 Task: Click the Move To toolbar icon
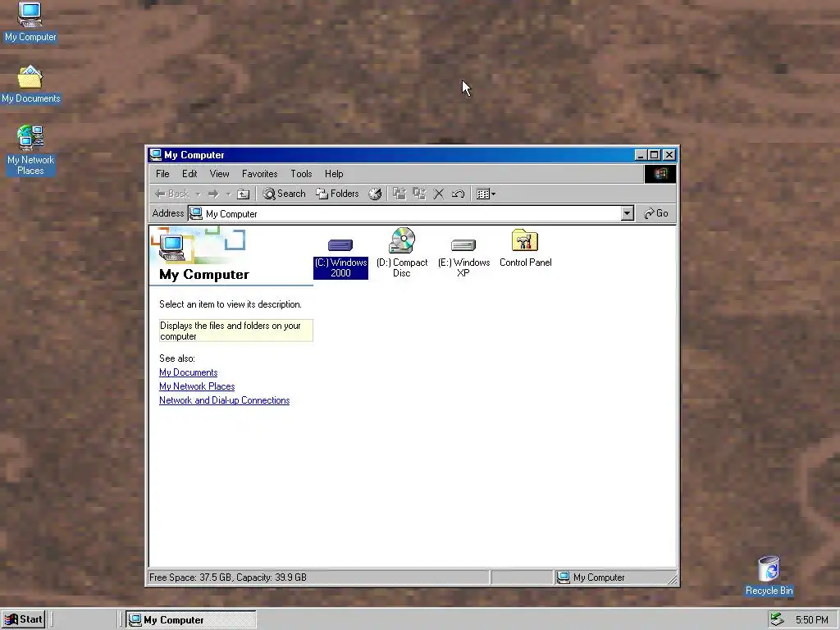tap(399, 194)
